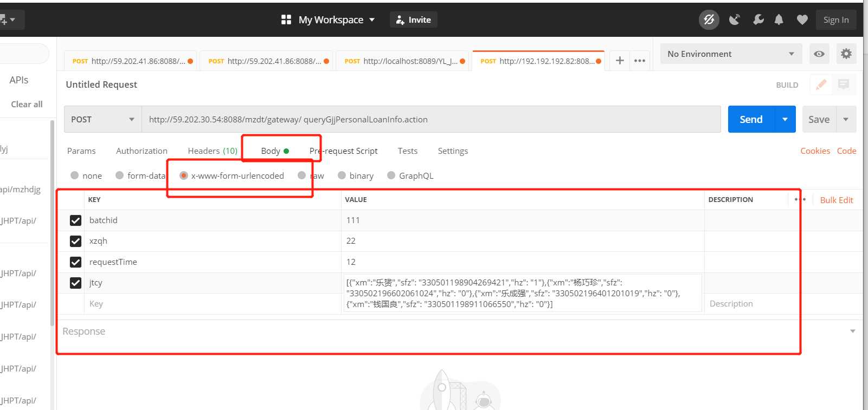
Task: Uncheck the xzqh parameter row
Action: [x=75, y=241]
